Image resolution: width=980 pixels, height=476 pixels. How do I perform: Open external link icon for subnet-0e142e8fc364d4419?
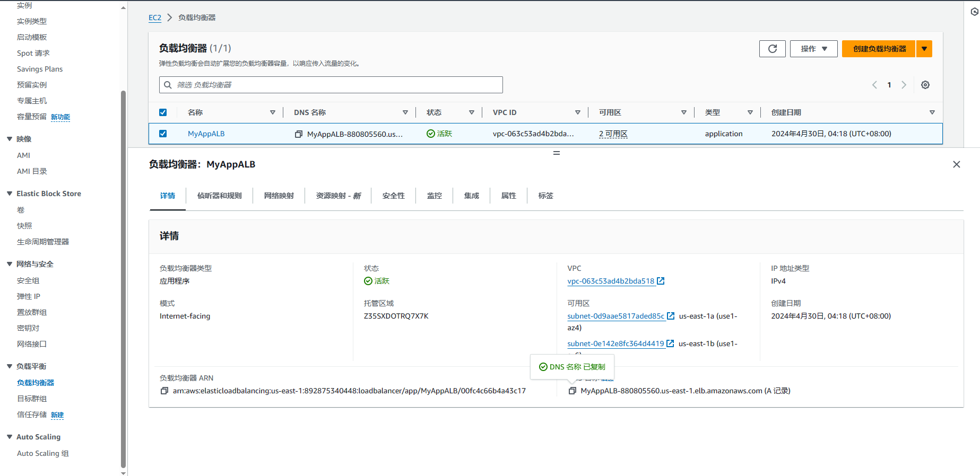click(x=670, y=343)
